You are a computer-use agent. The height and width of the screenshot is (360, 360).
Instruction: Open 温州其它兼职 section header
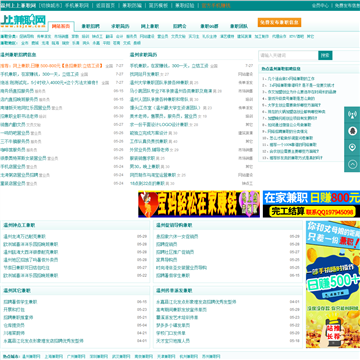coord(17,291)
